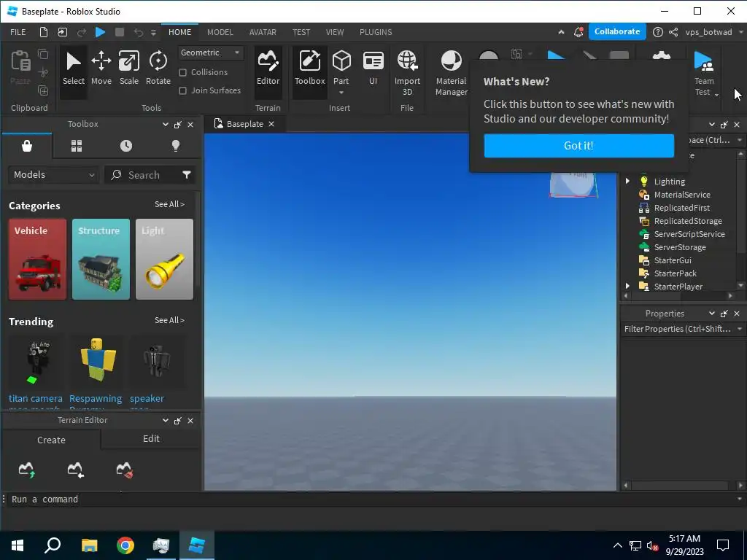
Task: Start Team Test
Action: point(704,73)
